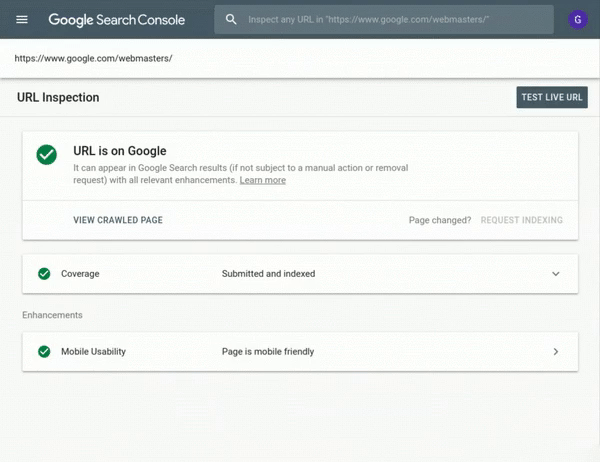Click the large green check beside URL is on Google
The width and height of the screenshot is (600, 462).
(46, 155)
